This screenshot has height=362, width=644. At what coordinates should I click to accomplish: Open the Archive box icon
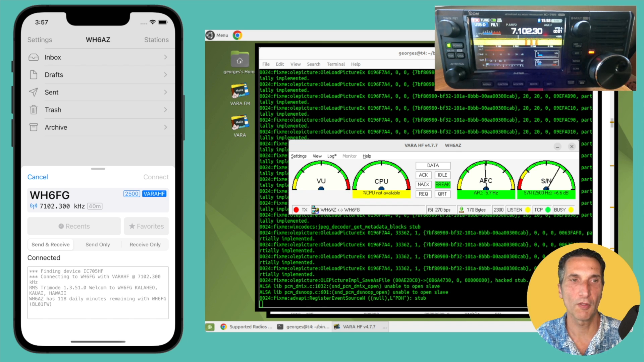point(34,127)
